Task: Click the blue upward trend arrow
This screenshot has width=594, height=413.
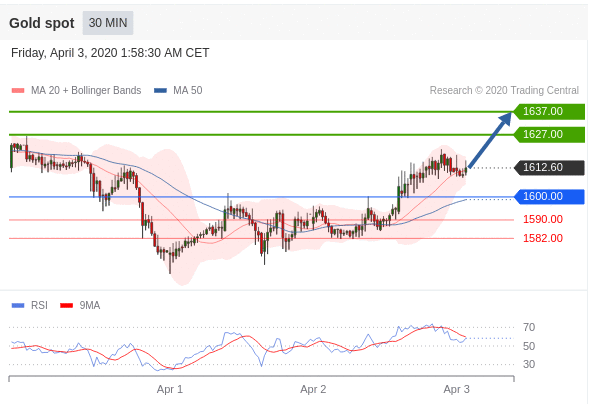Action: [x=490, y=140]
